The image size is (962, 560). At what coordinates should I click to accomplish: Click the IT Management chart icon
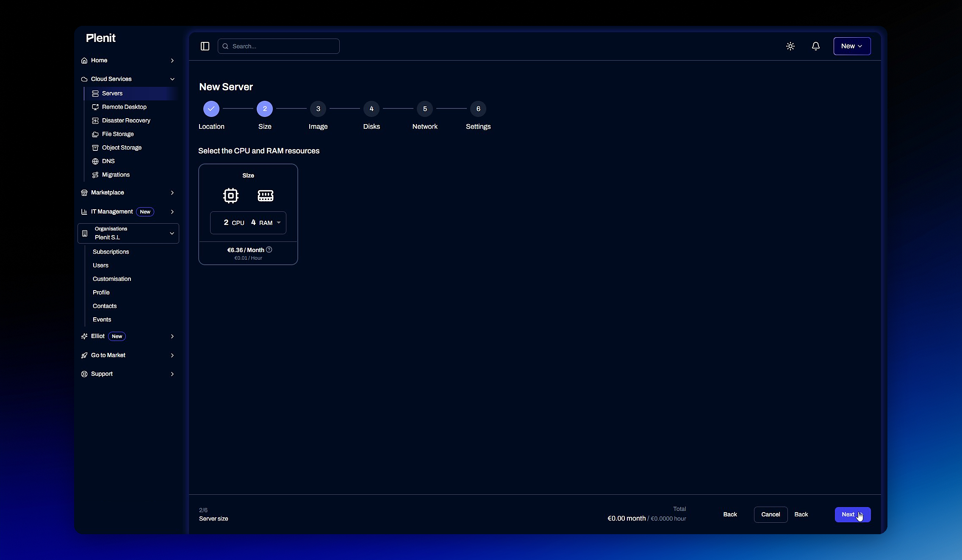pyautogui.click(x=84, y=212)
